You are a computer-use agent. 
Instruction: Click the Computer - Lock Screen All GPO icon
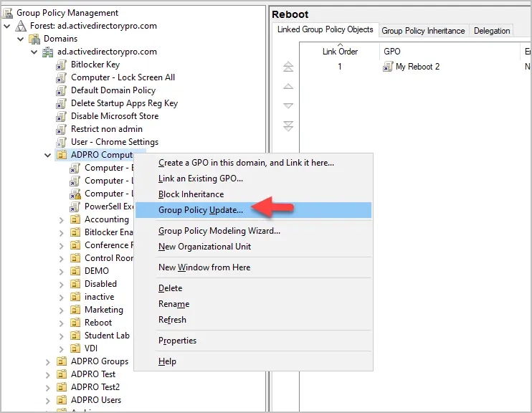pos(62,77)
